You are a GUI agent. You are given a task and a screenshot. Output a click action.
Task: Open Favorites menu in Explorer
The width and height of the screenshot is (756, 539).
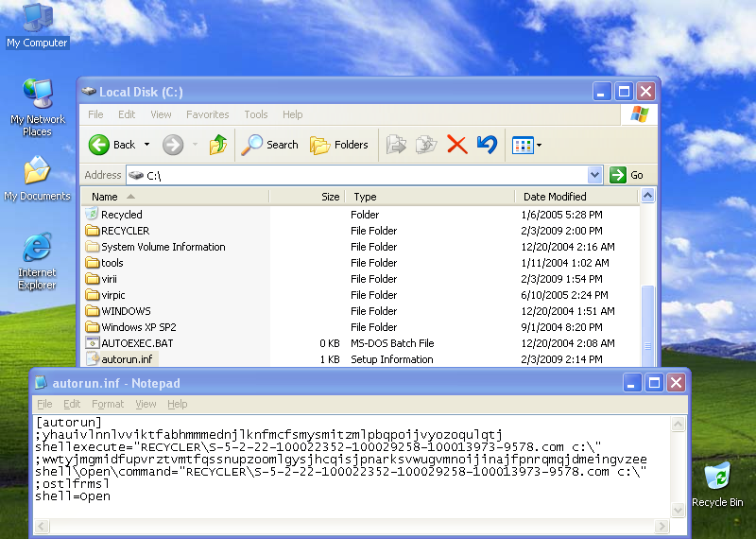207,114
